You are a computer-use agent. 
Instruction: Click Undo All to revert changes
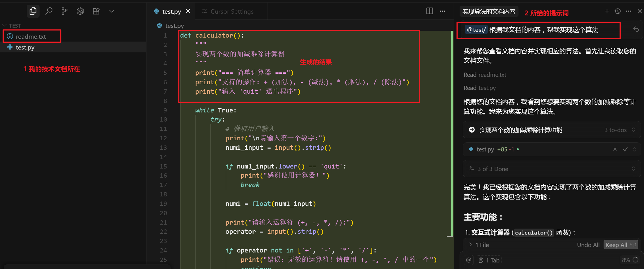click(588, 245)
